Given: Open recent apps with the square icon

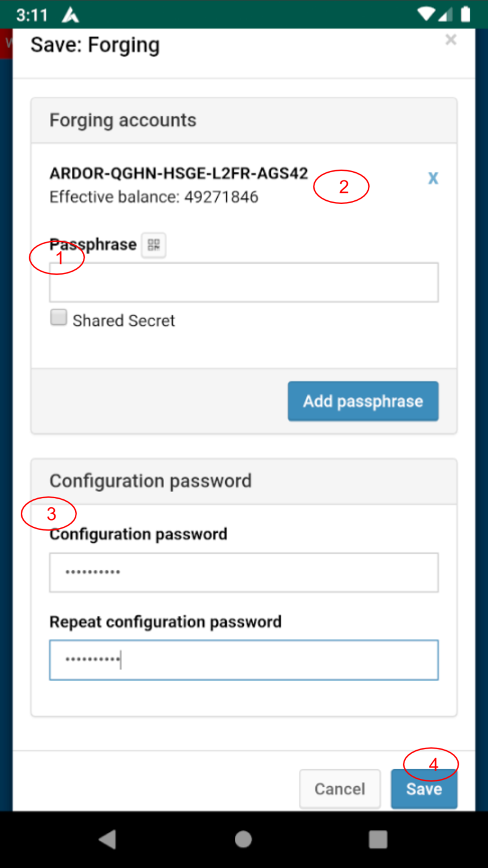Looking at the screenshot, I should tap(378, 839).
